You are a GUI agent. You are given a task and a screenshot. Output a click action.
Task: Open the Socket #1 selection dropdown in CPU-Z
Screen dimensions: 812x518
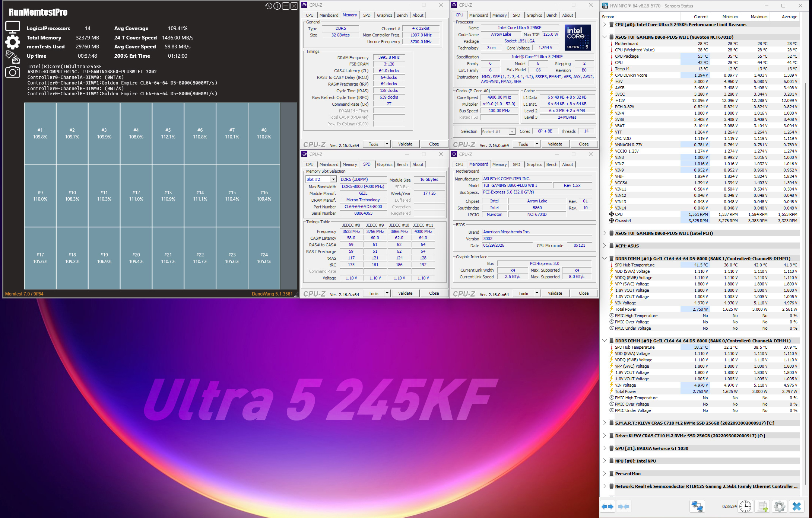pyautogui.click(x=512, y=131)
